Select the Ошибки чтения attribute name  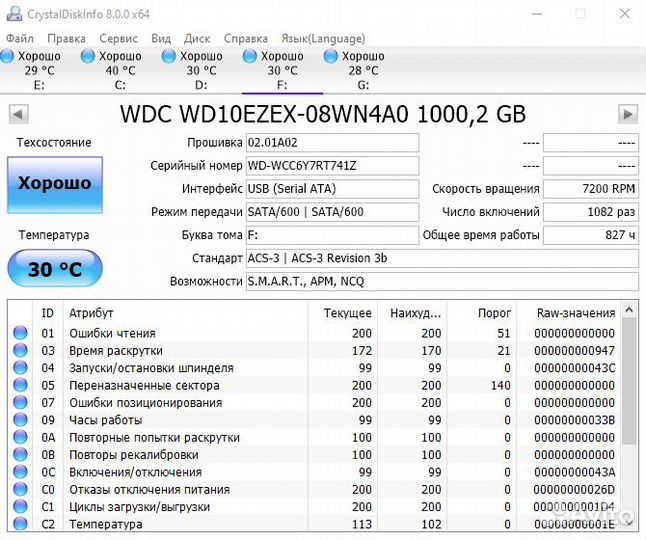tap(112, 333)
